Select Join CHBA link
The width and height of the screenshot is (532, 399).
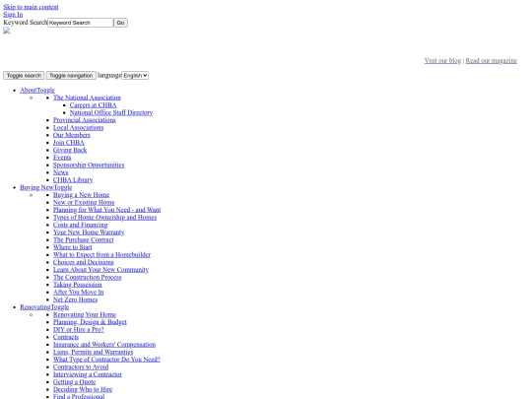click(x=69, y=143)
